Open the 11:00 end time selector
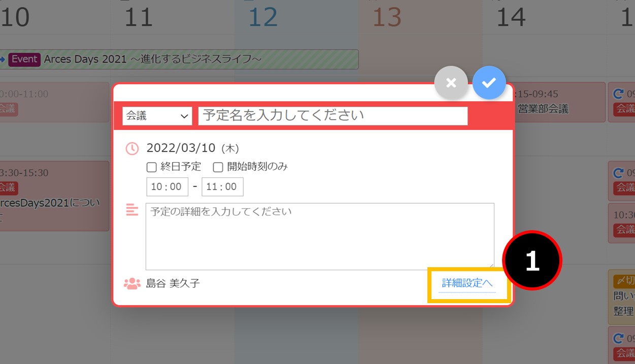This screenshot has width=635, height=364. [x=222, y=187]
